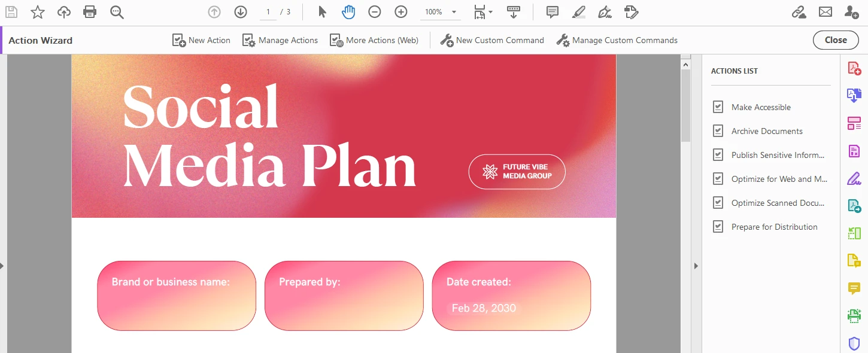Open More Actions (Web)

click(x=374, y=40)
